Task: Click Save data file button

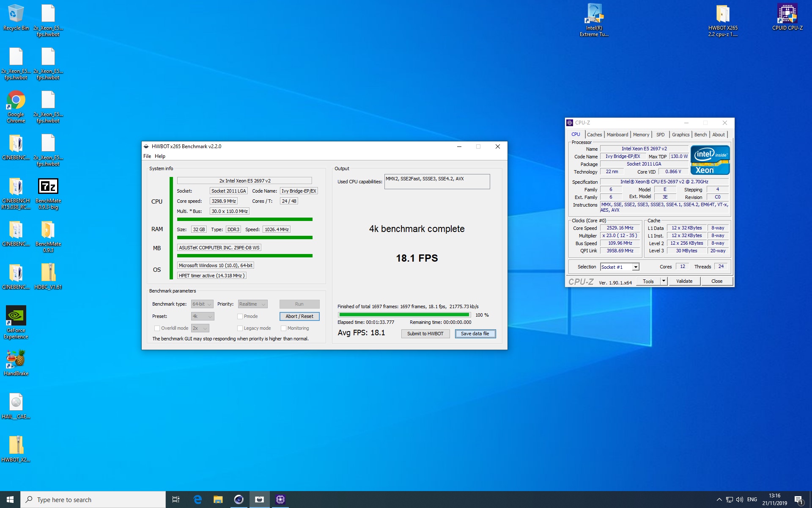Action: click(x=475, y=334)
